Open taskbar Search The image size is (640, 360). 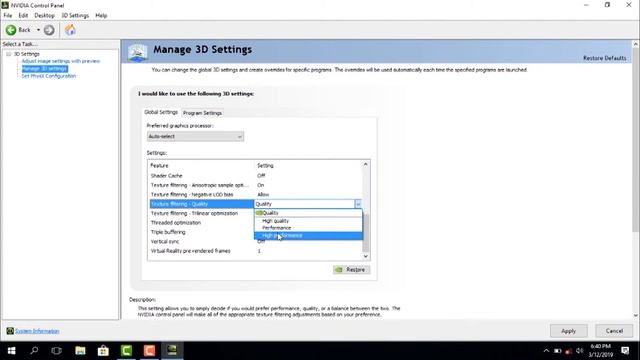[34, 351]
